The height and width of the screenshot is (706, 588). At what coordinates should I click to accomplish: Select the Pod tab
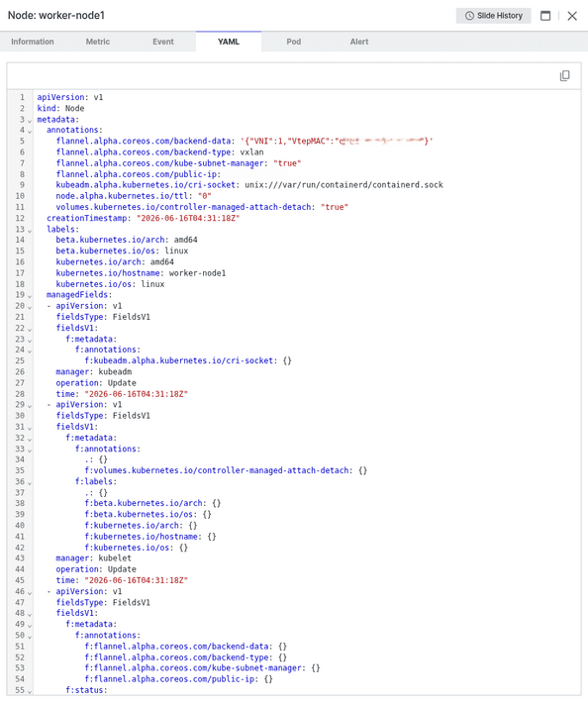click(294, 42)
